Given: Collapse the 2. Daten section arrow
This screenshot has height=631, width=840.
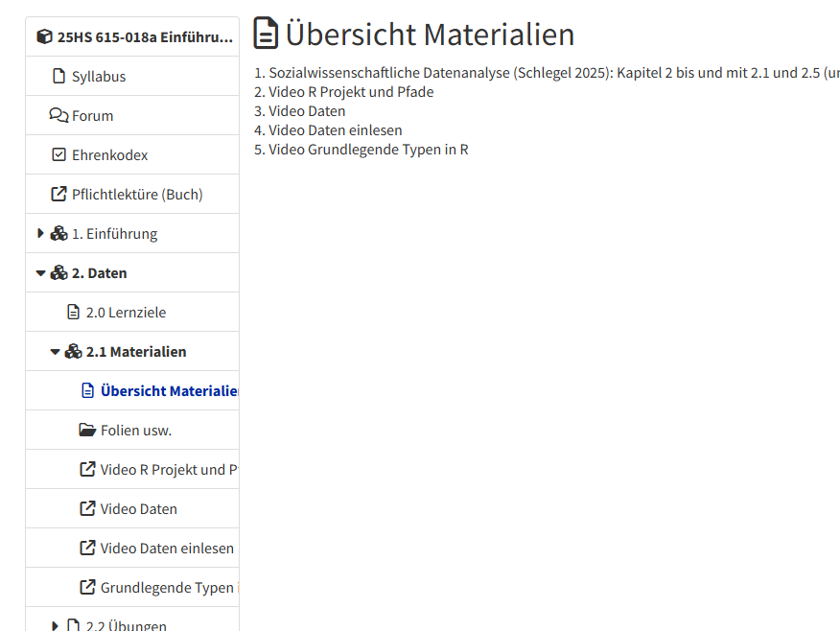Looking at the screenshot, I should (40, 273).
